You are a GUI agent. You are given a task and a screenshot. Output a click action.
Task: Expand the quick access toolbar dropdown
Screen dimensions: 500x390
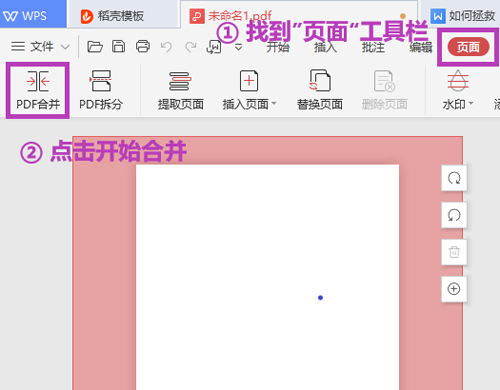tap(238, 48)
